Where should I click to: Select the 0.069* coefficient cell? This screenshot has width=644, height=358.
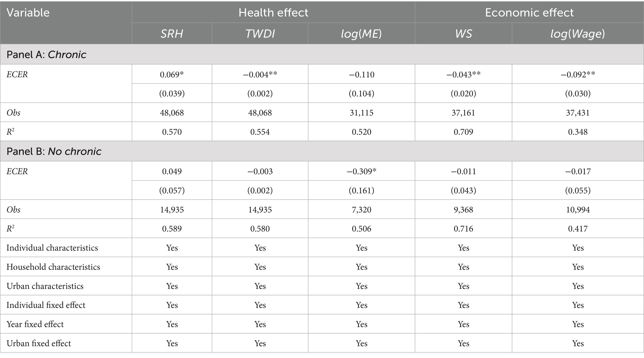(172, 74)
